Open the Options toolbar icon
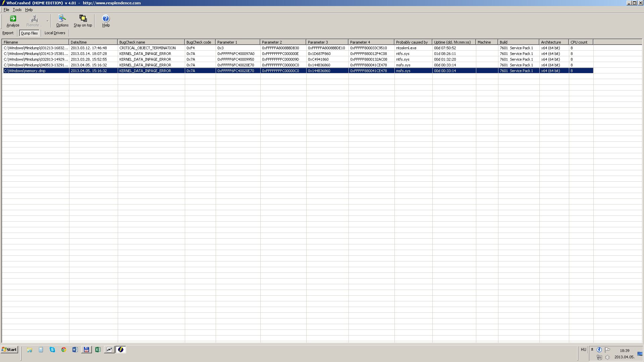Viewport: 644px width, 362px height. [x=62, y=21]
